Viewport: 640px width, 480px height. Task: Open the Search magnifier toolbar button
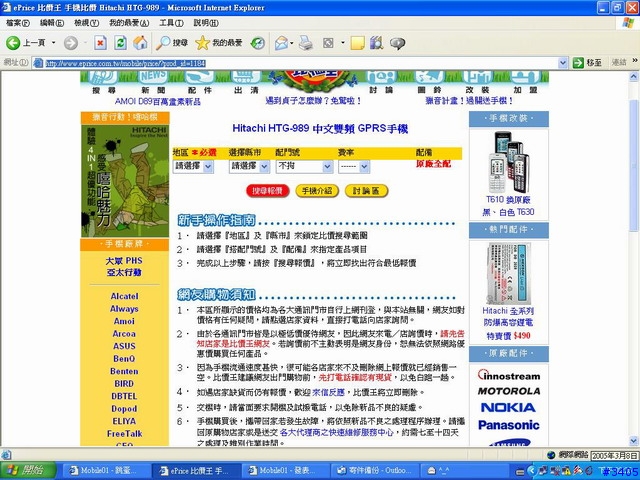pyautogui.click(x=172, y=43)
